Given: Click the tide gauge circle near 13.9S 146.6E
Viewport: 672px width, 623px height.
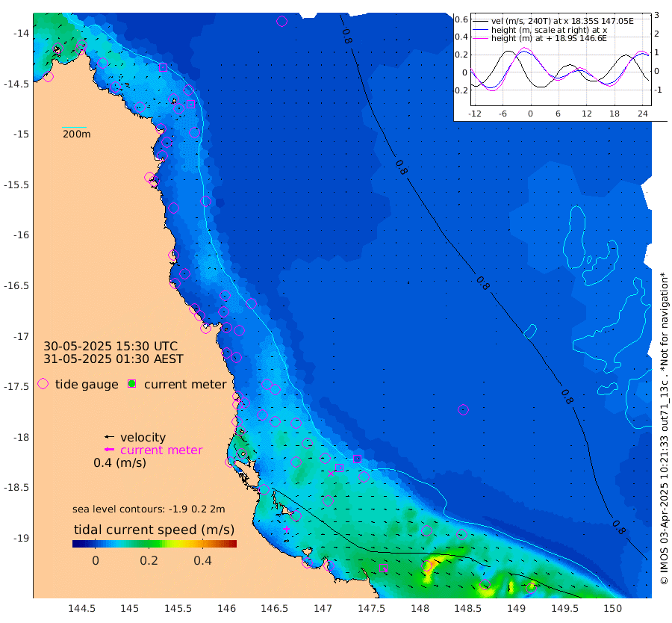Looking at the screenshot, I should (281, 21).
